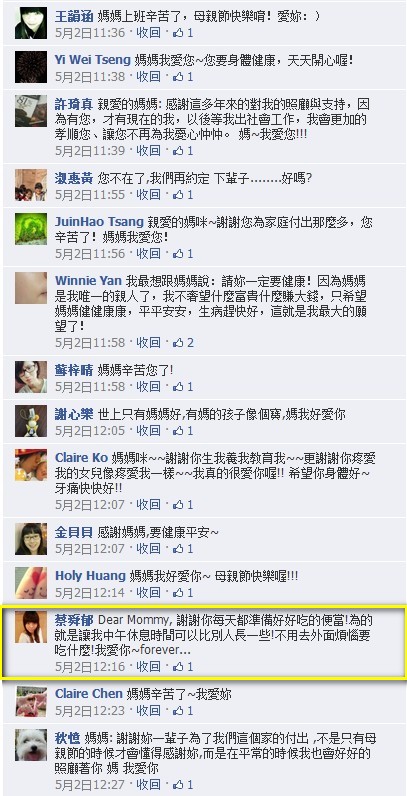The width and height of the screenshot is (407, 796).
Task: Click the thumbs-up icon on Yi Wei Tseng's comment
Action: click(x=178, y=77)
